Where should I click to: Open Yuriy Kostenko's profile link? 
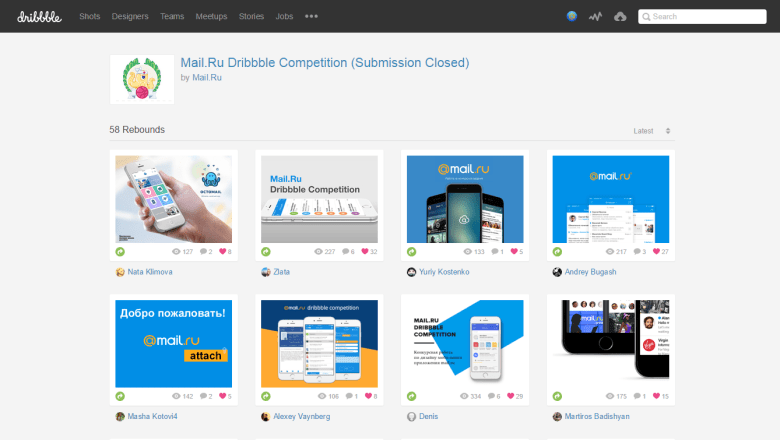444,272
